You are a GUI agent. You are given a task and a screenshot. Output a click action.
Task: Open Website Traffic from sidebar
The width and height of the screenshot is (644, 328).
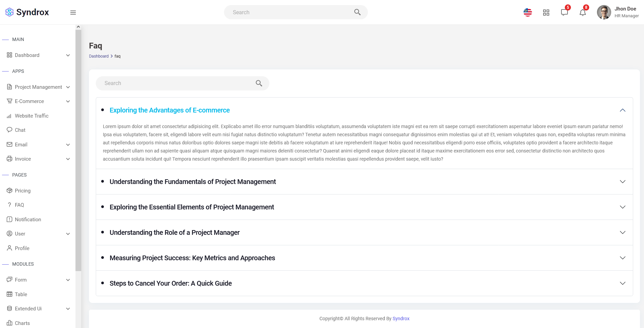click(x=31, y=116)
